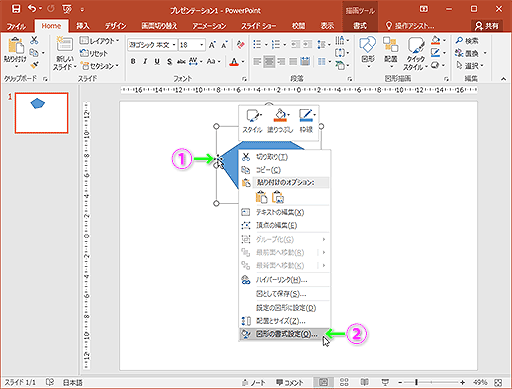Click the Tell Me (操作アシスト) box
This screenshot has width=512, height=389.
point(410,26)
